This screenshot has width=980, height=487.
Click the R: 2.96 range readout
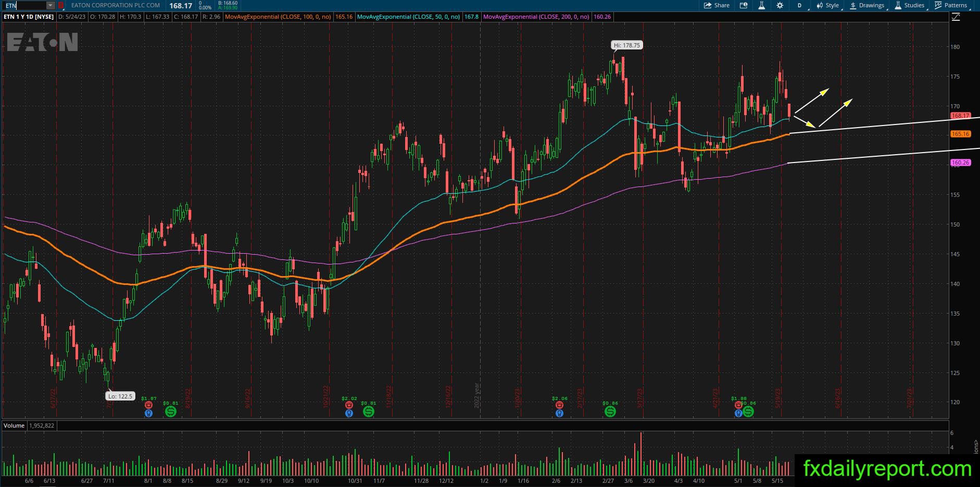tap(211, 17)
